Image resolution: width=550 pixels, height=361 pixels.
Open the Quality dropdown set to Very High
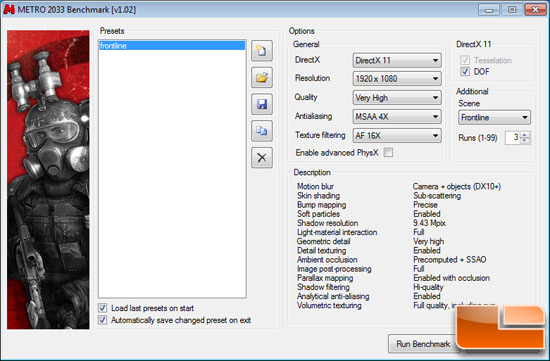tap(397, 98)
